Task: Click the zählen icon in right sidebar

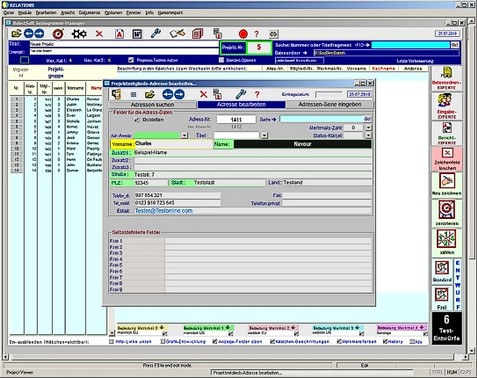Action: pyautogui.click(x=446, y=241)
